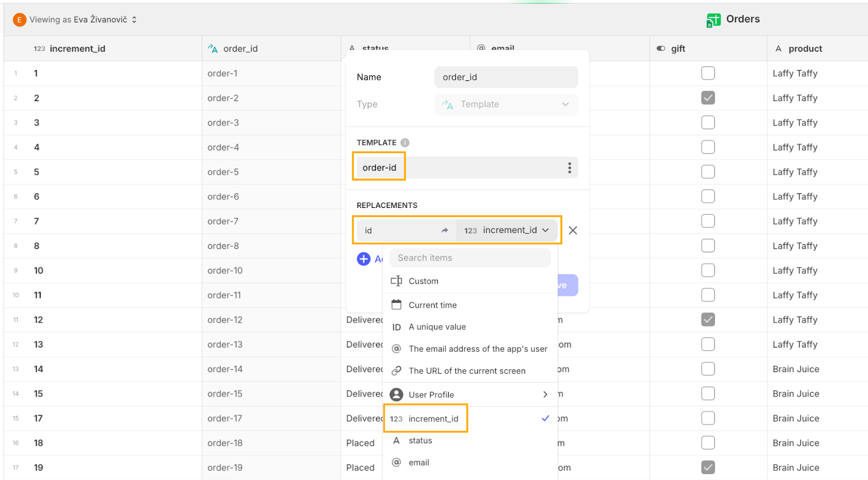This screenshot has height=480, width=868.
Task: Click increment_id cell with value 6
Action: coord(103,197)
